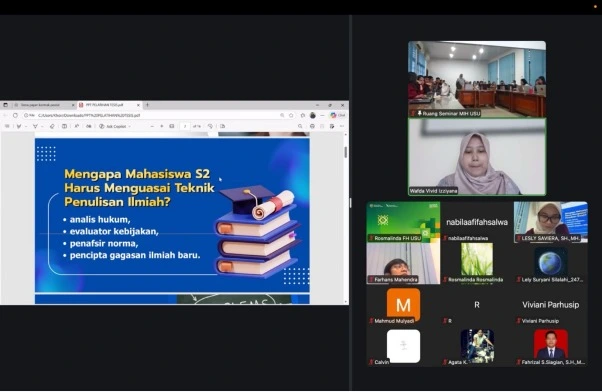This screenshot has height=392, width=602.
Task: Select the nabilaafifahsalwa participant tile
Action: (477, 222)
